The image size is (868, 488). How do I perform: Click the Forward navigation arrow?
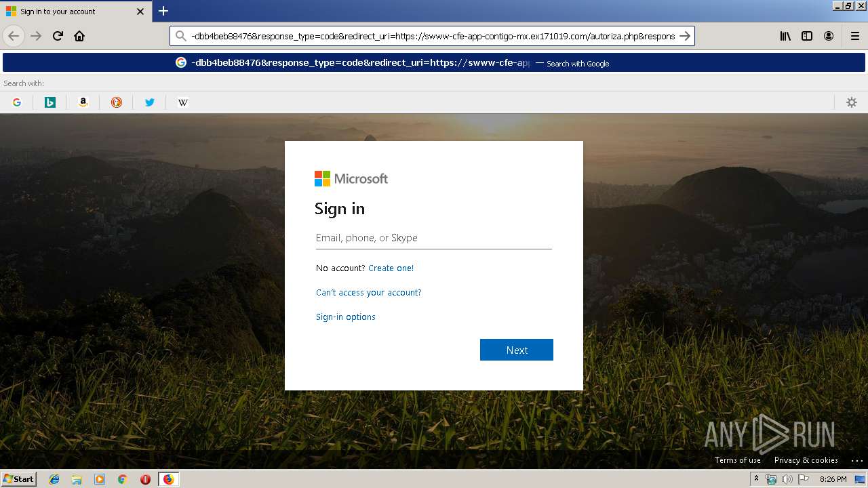coord(36,36)
